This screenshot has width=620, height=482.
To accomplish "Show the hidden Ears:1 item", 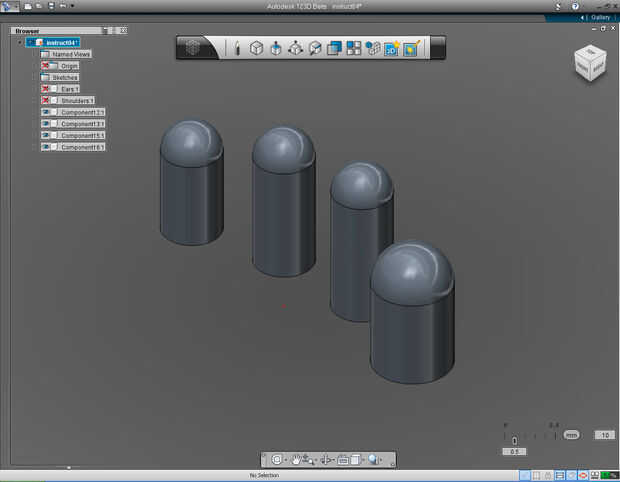I will click(x=46, y=89).
